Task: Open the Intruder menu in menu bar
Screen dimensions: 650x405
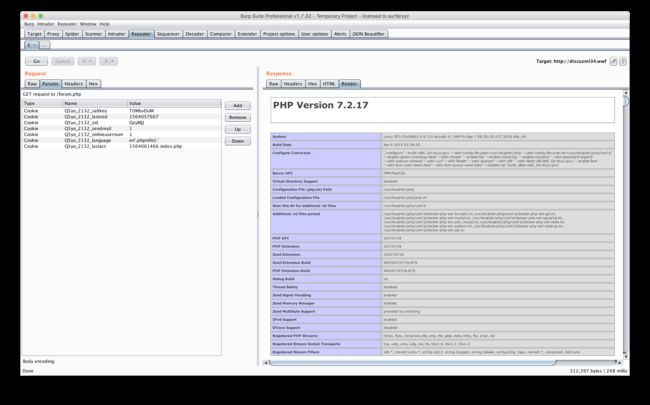Action: (46, 24)
